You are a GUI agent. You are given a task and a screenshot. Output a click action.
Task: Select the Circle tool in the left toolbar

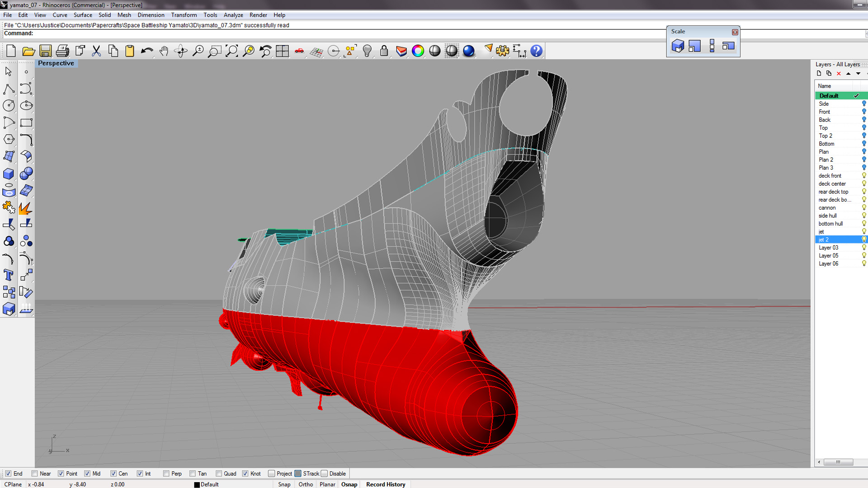[9, 105]
